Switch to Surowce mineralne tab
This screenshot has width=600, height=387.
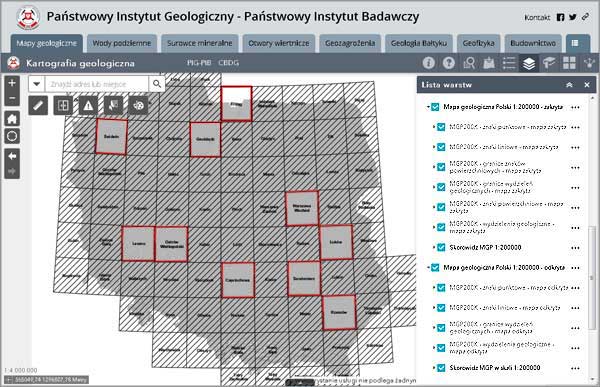coord(200,43)
